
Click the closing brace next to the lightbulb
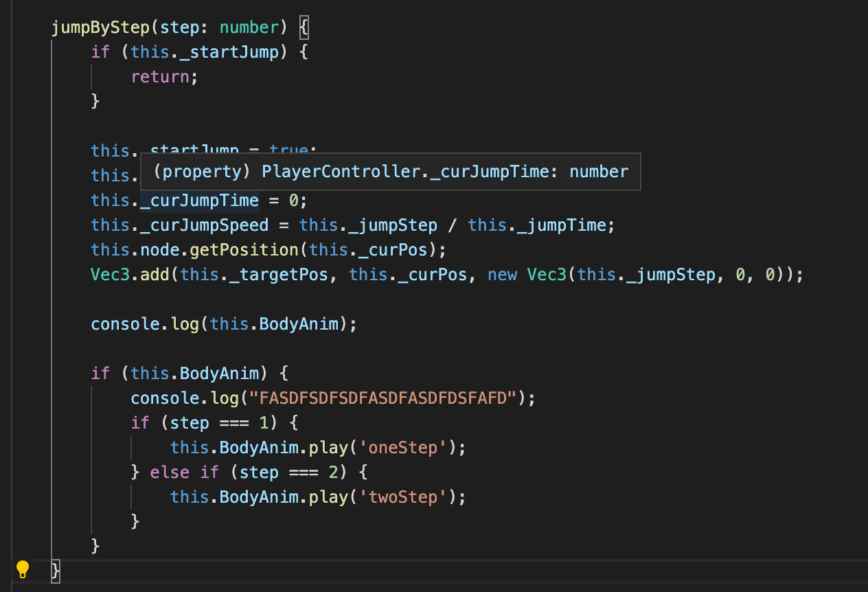tap(56, 571)
